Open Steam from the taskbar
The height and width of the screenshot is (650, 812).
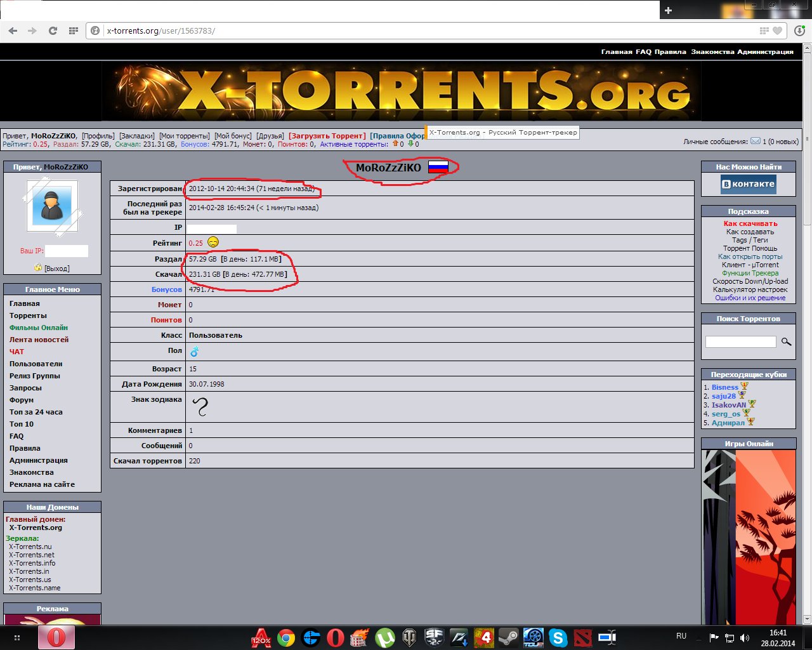click(x=508, y=637)
